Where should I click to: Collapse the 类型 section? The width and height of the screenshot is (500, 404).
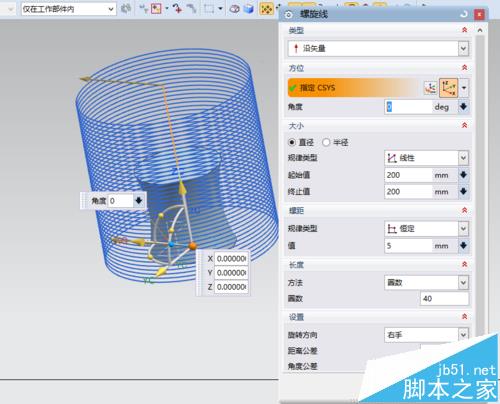click(x=465, y=30)
